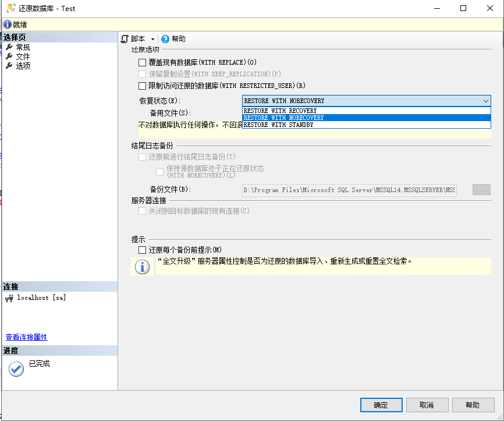Click the bottom 帮助 button

[473, 405]
